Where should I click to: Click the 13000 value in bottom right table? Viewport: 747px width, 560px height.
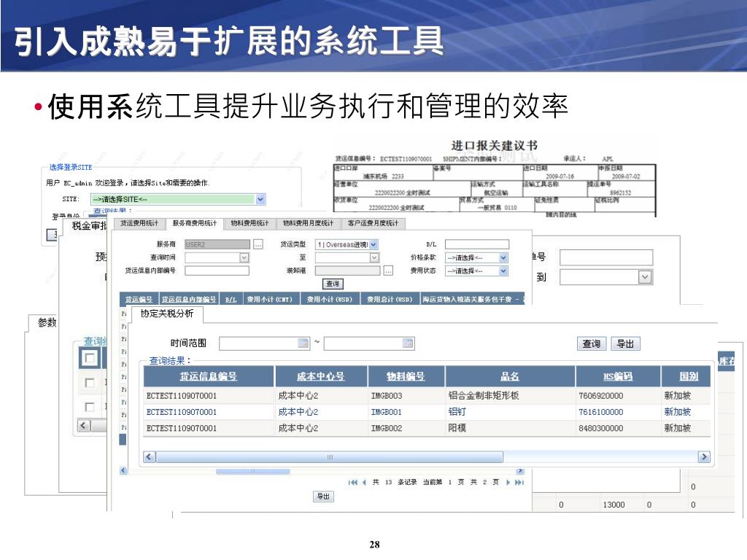click(614, 505)
